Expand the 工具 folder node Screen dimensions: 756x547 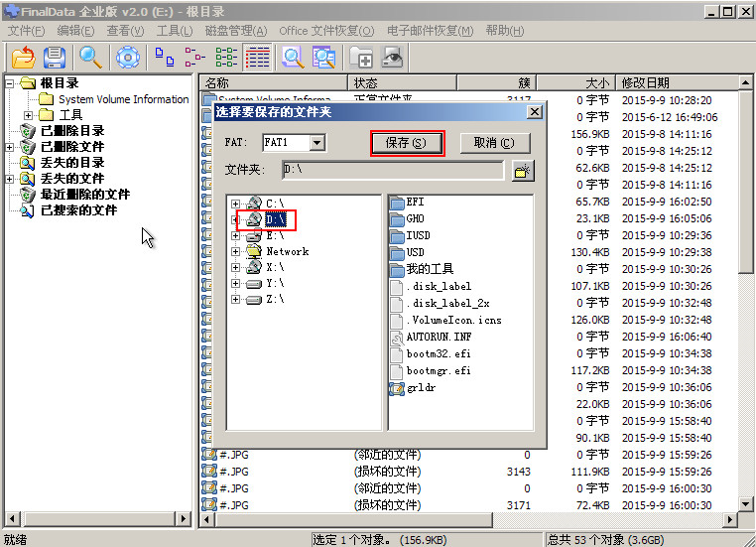tap(28, 116)
